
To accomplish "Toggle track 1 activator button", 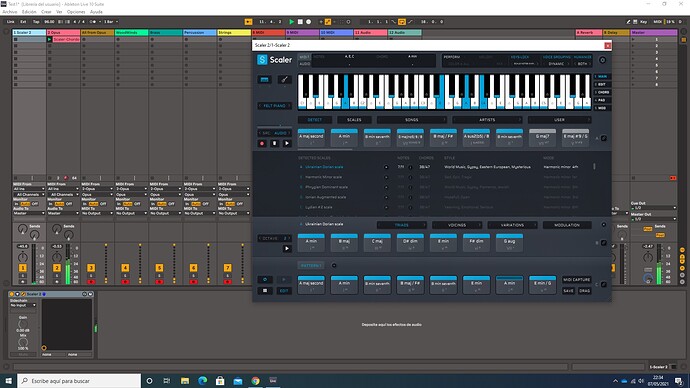I will 23,268.
